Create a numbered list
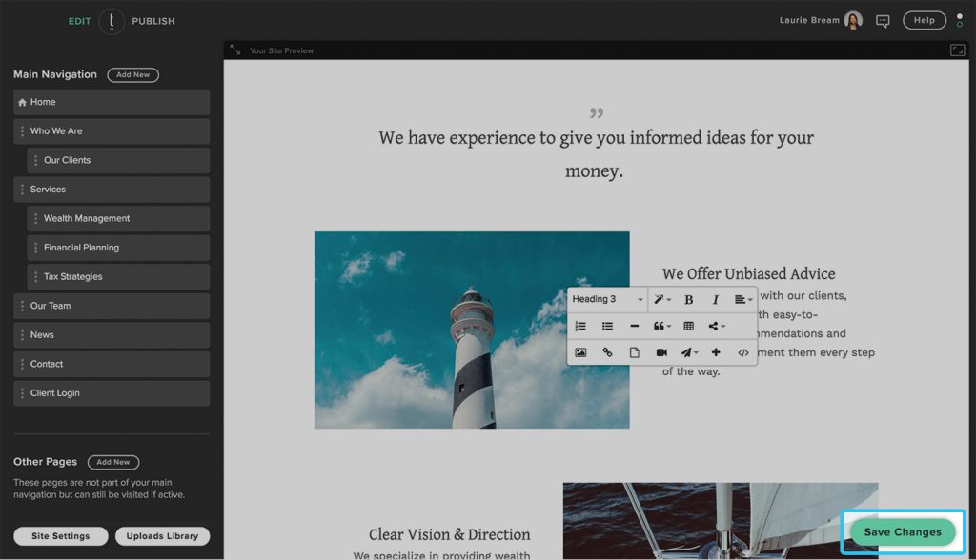This screenshot has height=560, width=976. point(580,326)
